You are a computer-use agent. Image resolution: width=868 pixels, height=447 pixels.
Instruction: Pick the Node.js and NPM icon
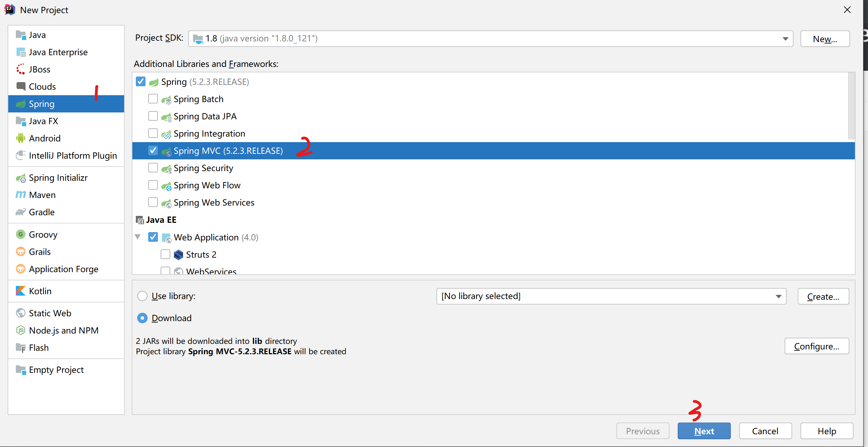[x=21, y=330]
